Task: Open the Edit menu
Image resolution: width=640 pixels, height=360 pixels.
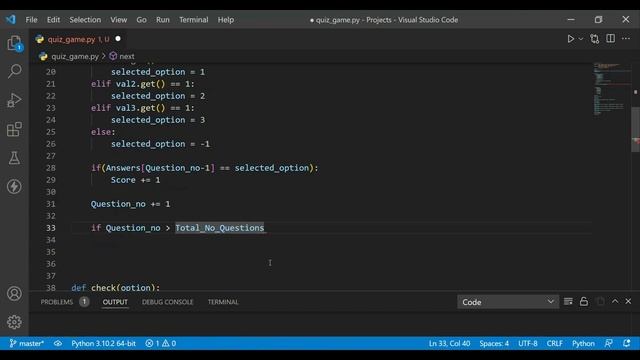Action: 53,20
